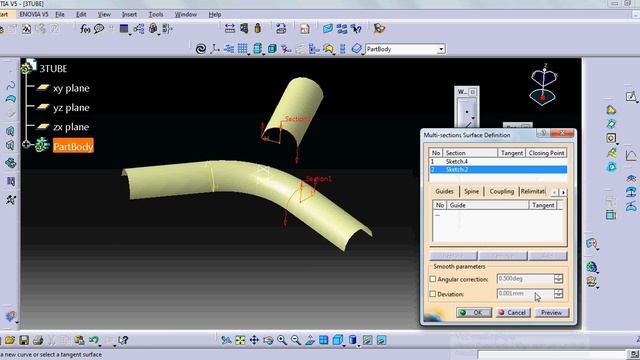640x360 pixels.
Task: Confirm the dialog with OK
Action: (473, 313)
